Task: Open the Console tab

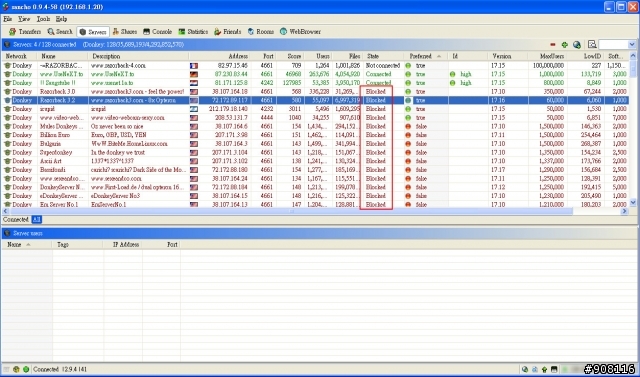Action: 158,32
